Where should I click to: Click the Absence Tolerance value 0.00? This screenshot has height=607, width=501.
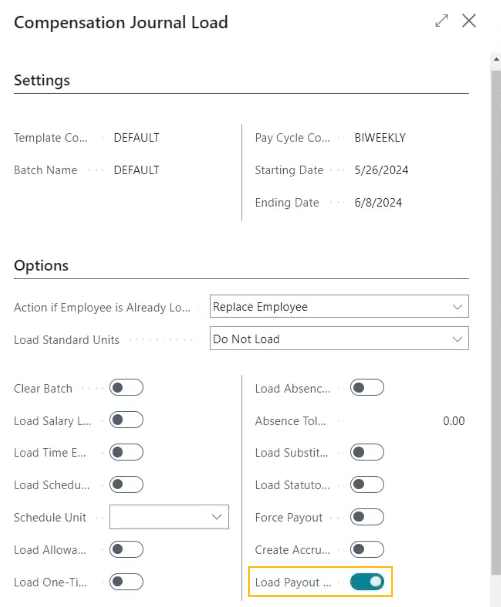coord(454,421)
